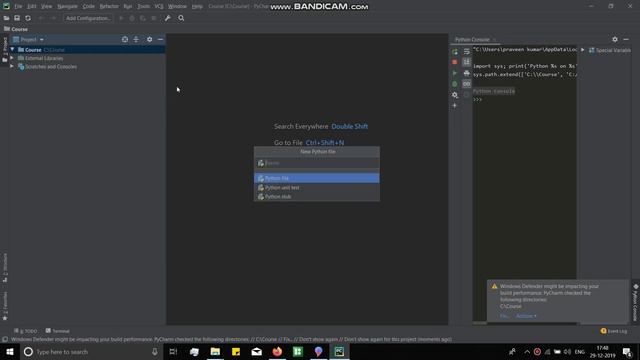The image size is (640, 360).
Task: Click the green Execute current statement icon
Action: pos(455,73)
